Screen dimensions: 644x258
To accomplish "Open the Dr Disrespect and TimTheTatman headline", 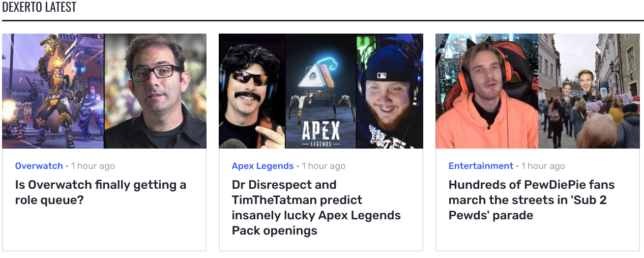I will coord(316,208).
